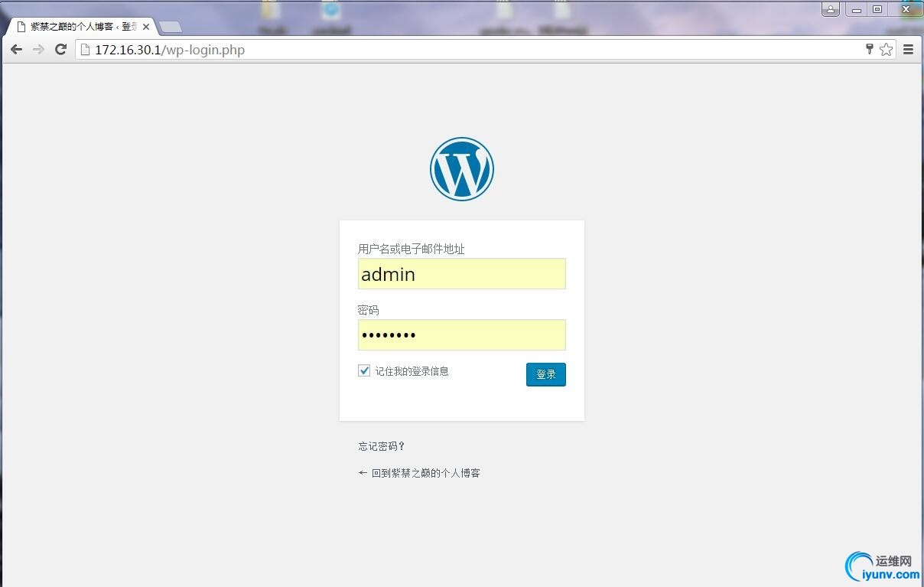924x587 pixels.
Task: Click the browser back arrow
Action: 16,50
